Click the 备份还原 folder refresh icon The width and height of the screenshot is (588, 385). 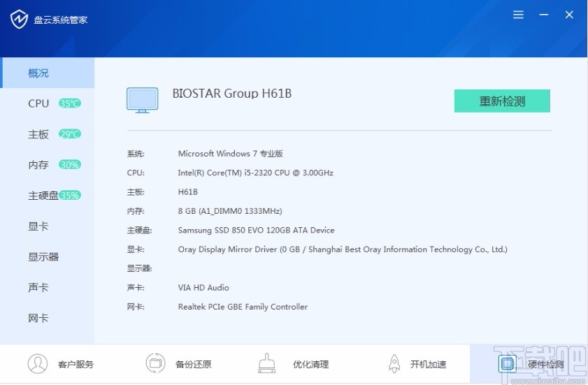(x=155, y=363)
